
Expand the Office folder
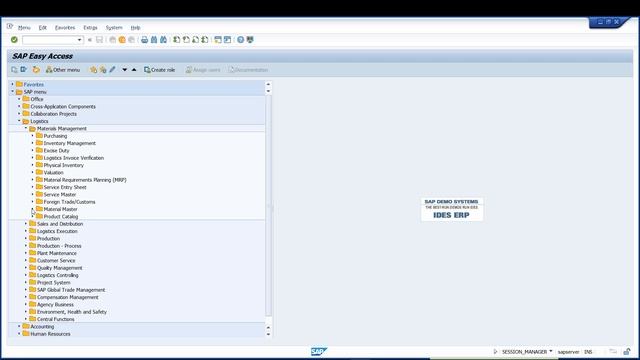click(19, 99)
